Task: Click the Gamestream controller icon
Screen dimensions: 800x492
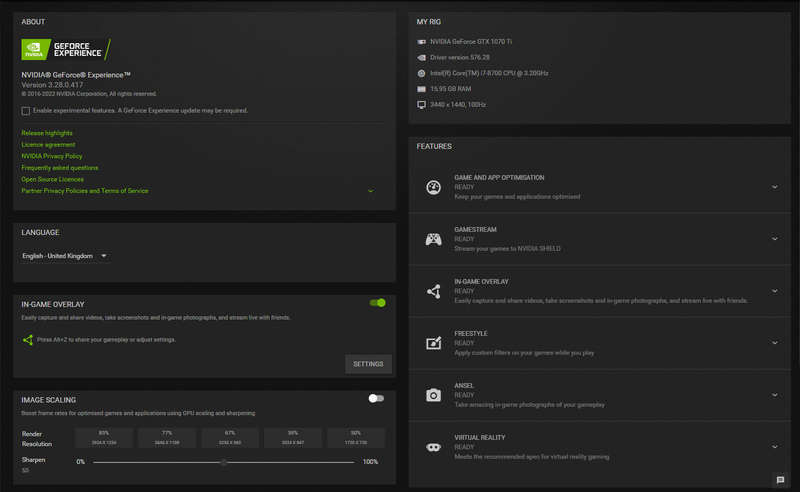Action: coord(434,239)
